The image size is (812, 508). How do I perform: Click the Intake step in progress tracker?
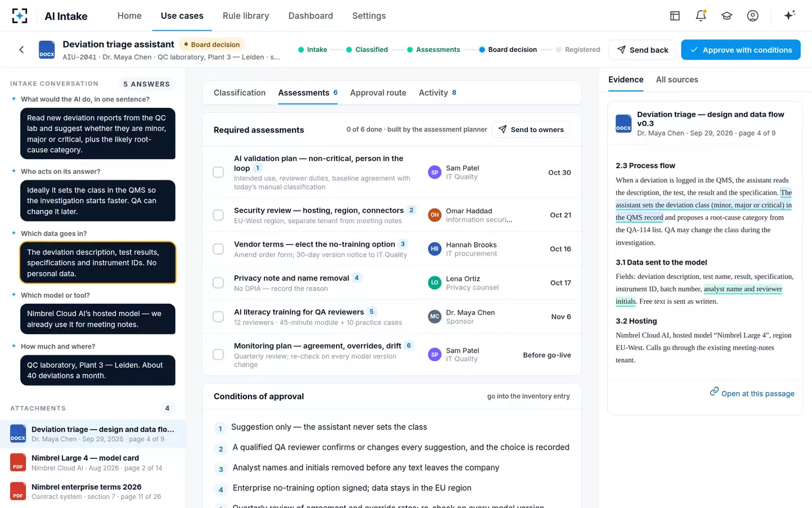313,50
